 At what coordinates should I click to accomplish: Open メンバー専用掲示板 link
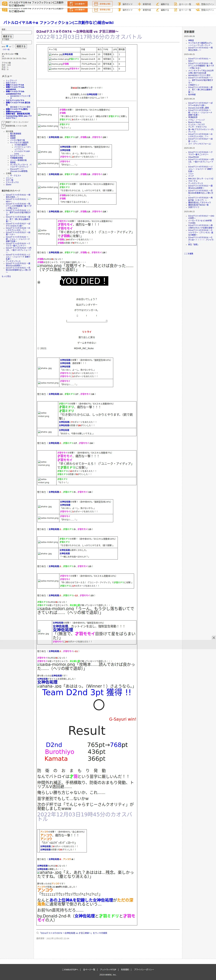[x=18, y=160]
